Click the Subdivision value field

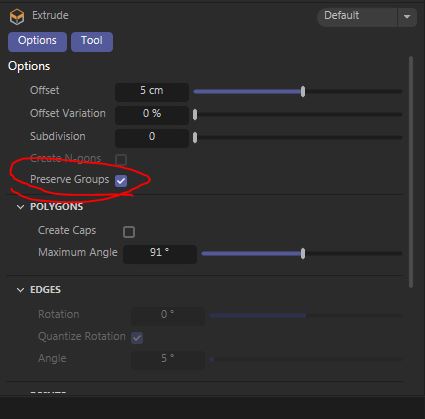[x=152, y=137]
